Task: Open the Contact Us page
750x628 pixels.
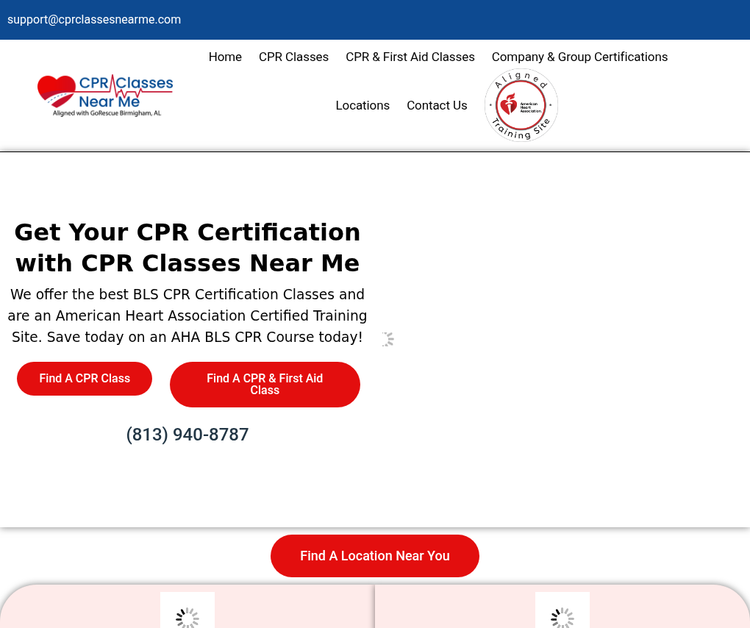Action: [437, 105]
